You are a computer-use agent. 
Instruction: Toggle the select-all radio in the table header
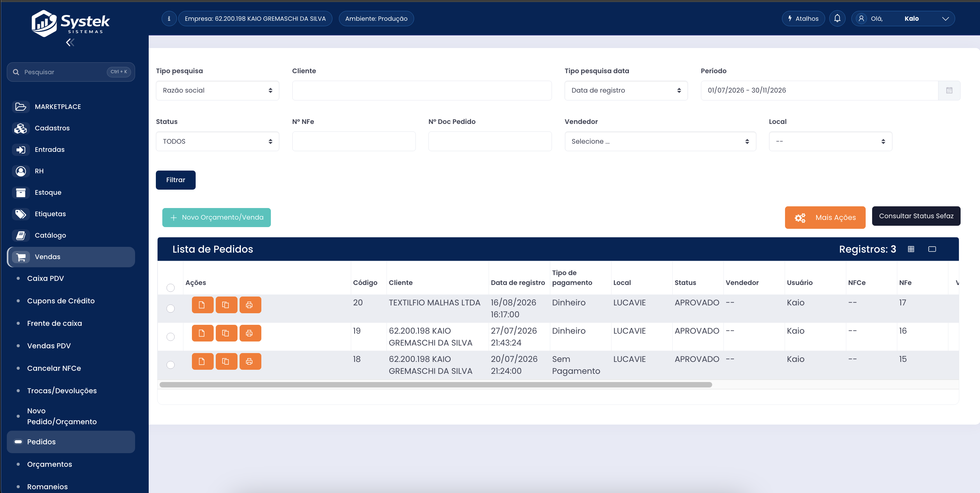pos(170,288)
